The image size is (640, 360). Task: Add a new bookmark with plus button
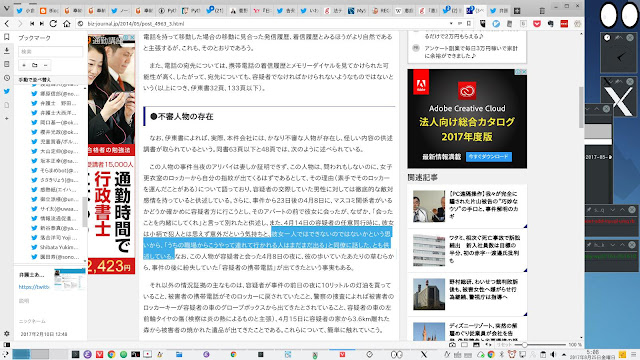pyautogui.click(x=24, y=65)
